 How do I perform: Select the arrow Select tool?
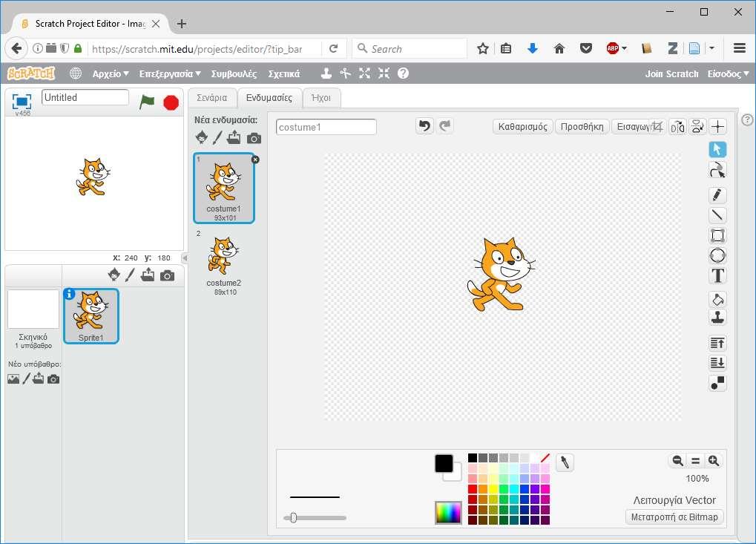pos(717,149)
